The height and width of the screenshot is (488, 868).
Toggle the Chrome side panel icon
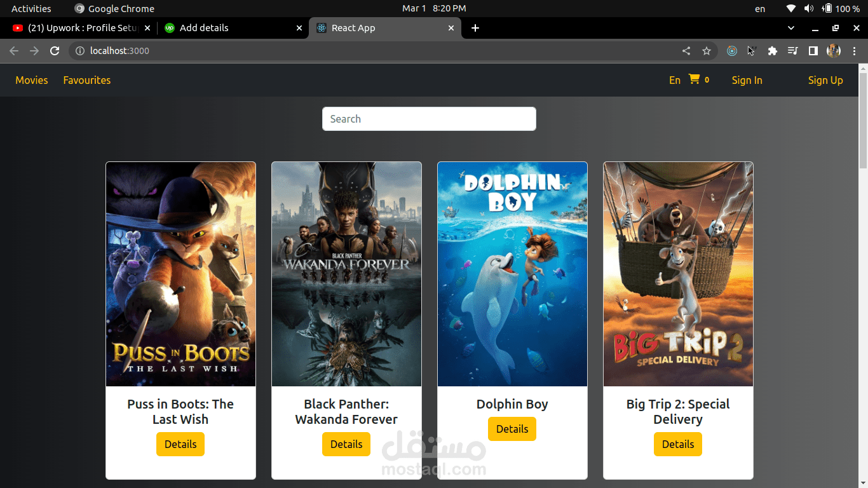click(x=813, y=51)
